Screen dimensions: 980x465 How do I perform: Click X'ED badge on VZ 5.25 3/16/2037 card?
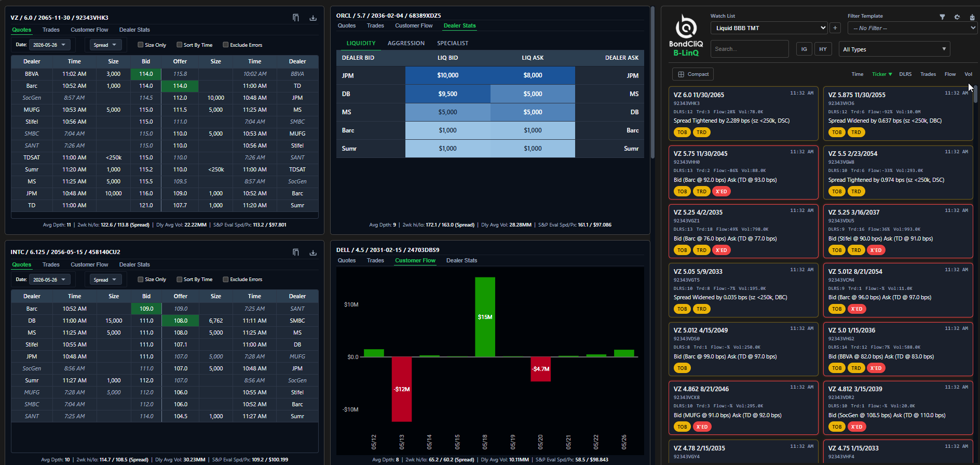coord(876,250)
